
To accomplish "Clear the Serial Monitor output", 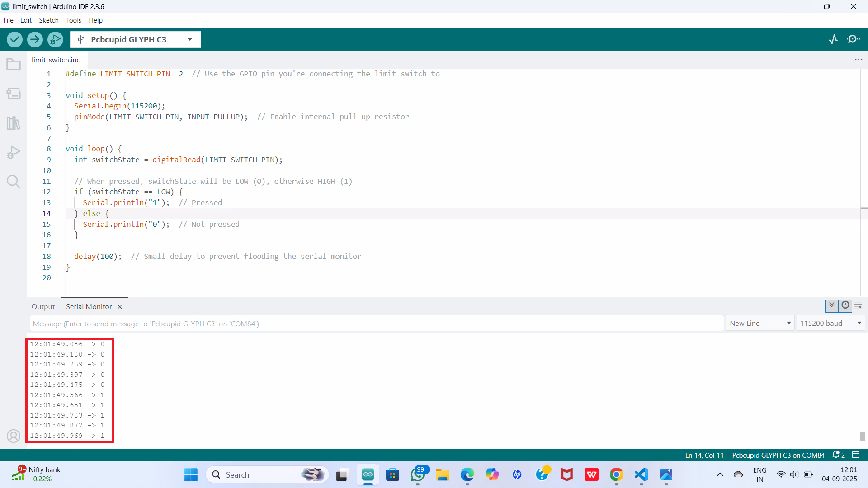I will (858, 306).
